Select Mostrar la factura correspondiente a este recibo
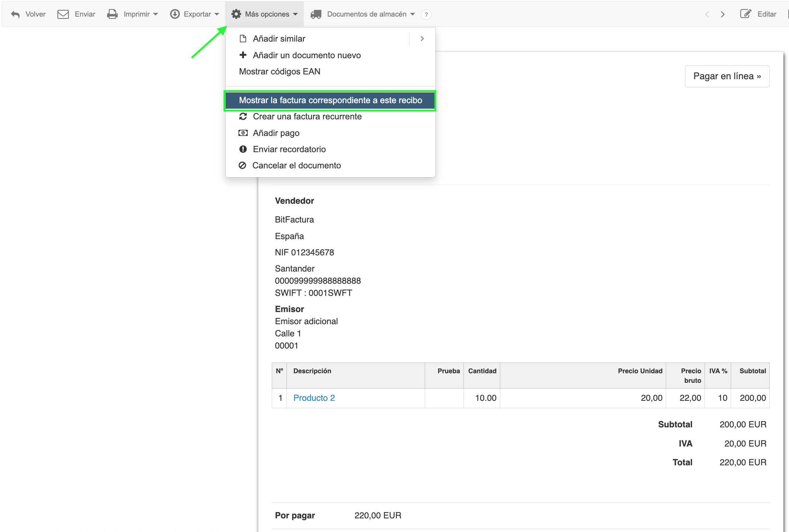The image size is (789, 532). 330,100
